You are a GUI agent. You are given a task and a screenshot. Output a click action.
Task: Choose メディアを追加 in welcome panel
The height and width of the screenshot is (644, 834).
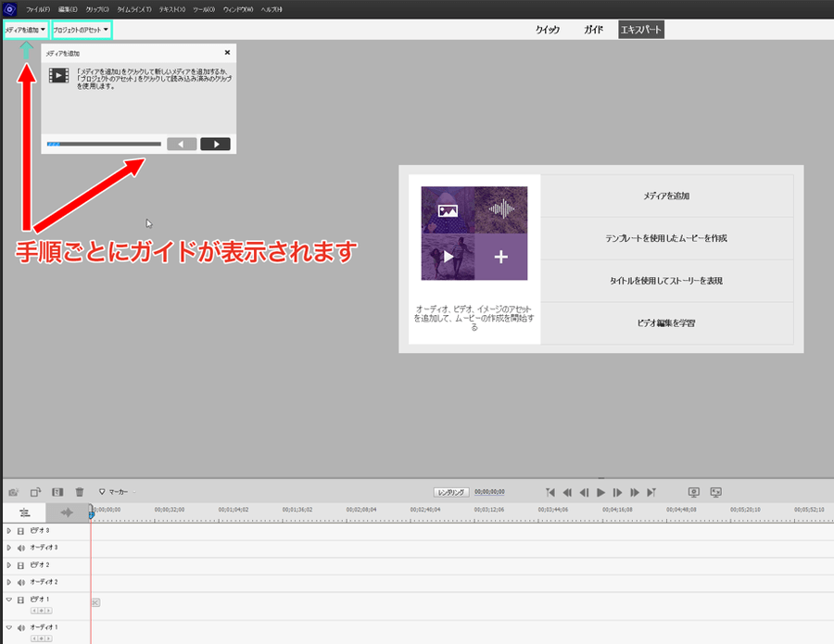[666, 196]
